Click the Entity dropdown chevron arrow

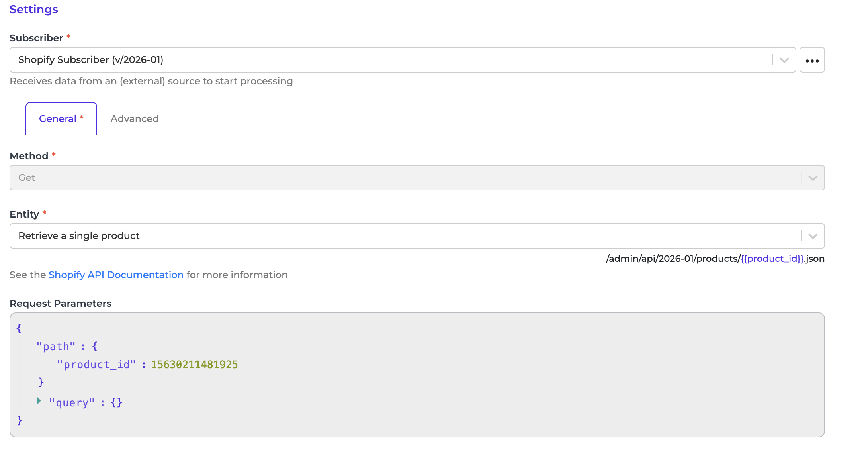pos(813,236)
